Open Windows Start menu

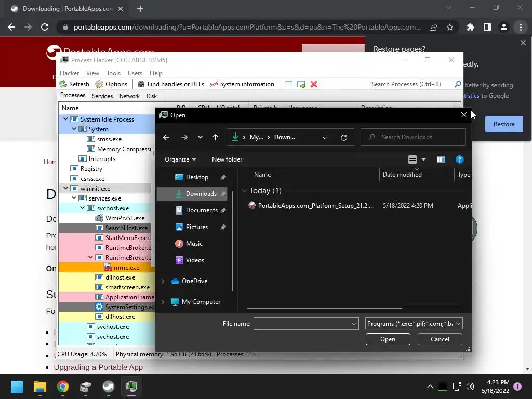click(17, 387)
